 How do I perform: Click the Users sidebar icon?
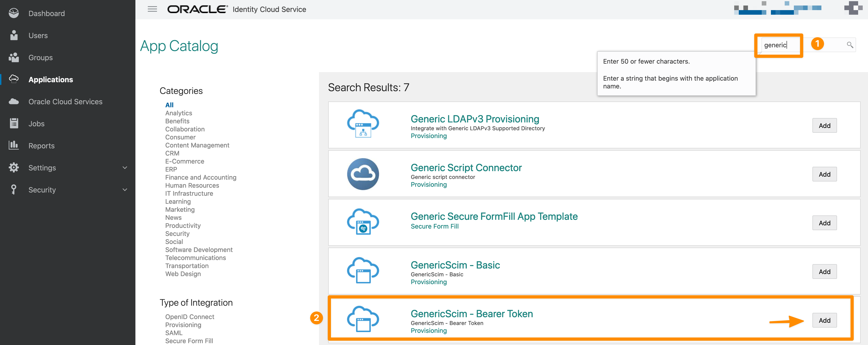click(14, 35)
